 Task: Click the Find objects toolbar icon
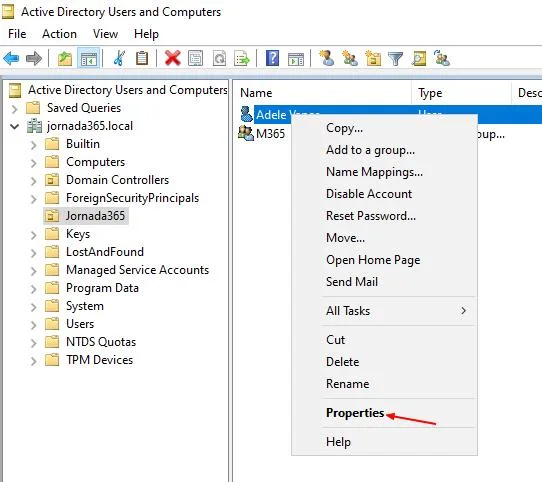tap(419, 58)
